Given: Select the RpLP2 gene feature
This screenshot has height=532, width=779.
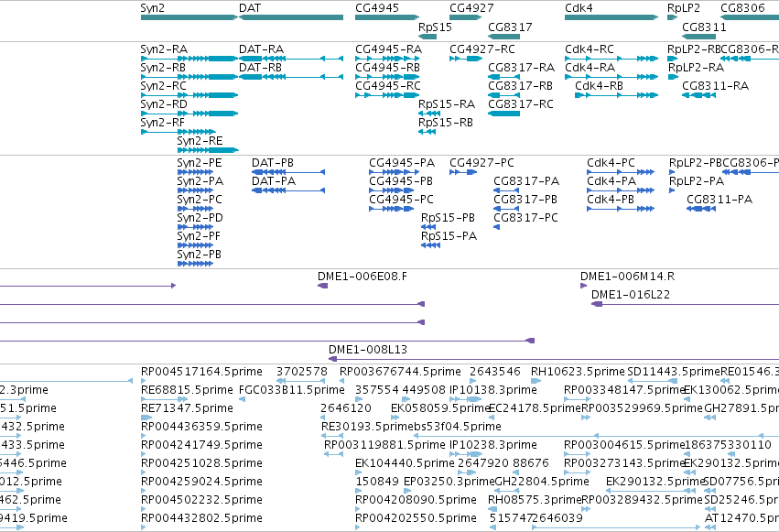Looking at the screenshot, I should (673, 17).
